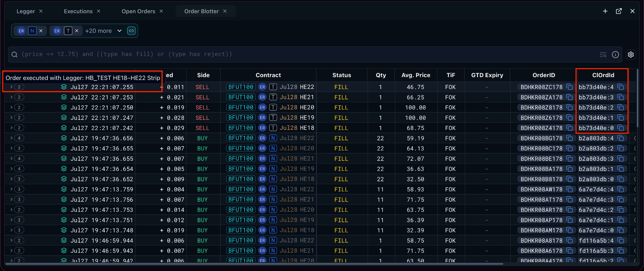Switch to the Open Orders tab

coord(138,11)
